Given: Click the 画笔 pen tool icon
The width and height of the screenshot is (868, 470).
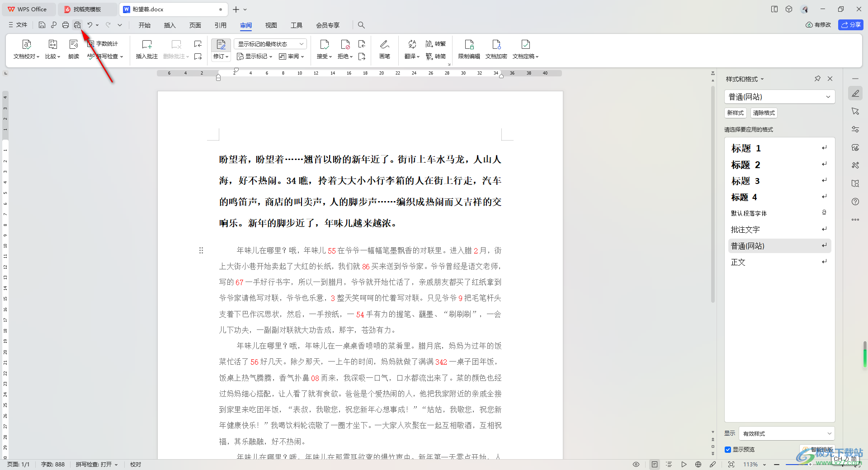Looking at the screenshot, I should click(x=385, y=44).
